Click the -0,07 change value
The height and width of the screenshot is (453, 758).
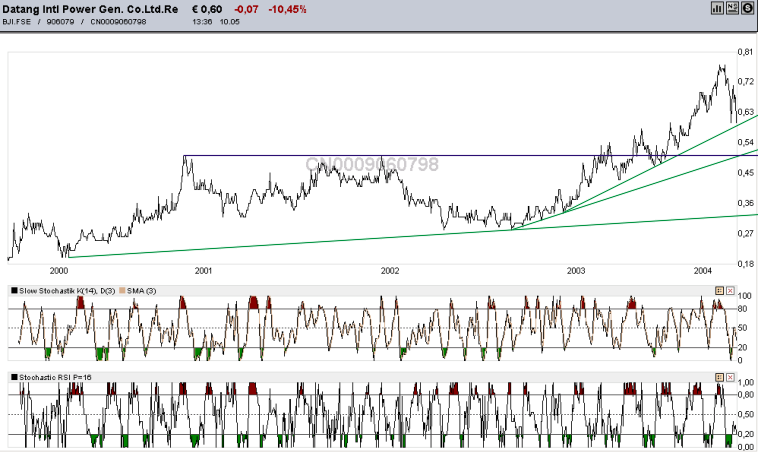[246, 9]
